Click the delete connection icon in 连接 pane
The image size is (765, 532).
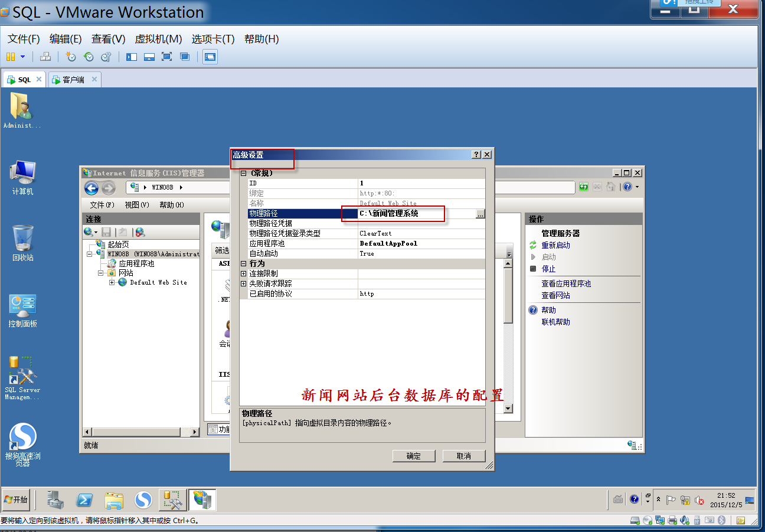[x=140, y=233]
